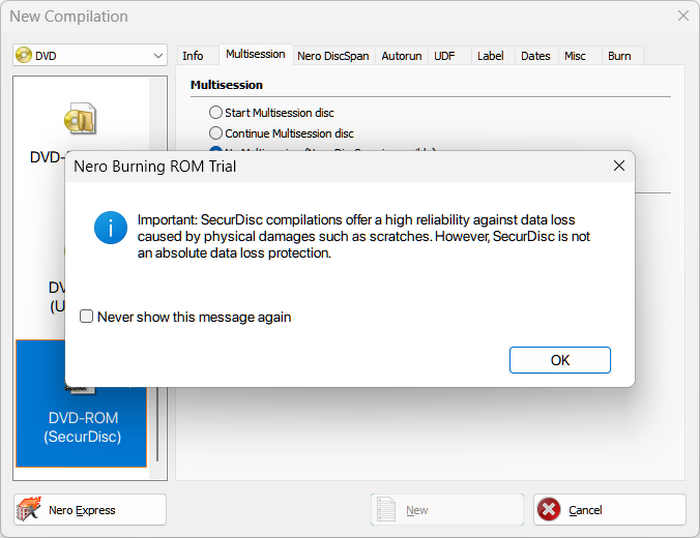This screenshot has width=700, height=538.
Task: Close the Nero Burning ROM Trial dialog
Action: pos(619,166)
